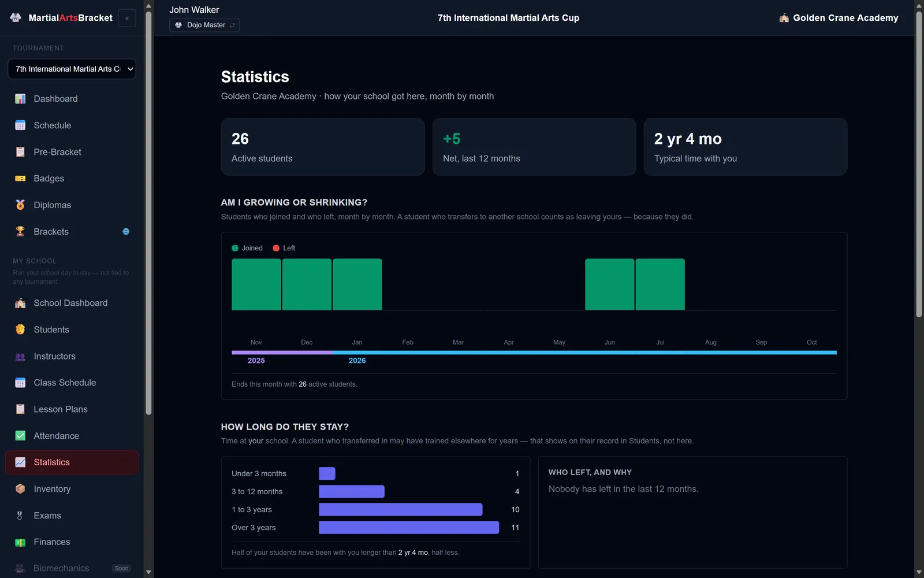Screen dimensions: 924x578
Task: Open the Schedule calendar icon
Action: (x=20, y=125)
